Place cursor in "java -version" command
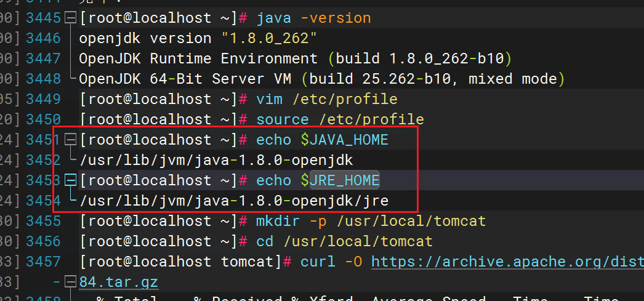Viewport: 644px width, 301px height. [313, 18]
